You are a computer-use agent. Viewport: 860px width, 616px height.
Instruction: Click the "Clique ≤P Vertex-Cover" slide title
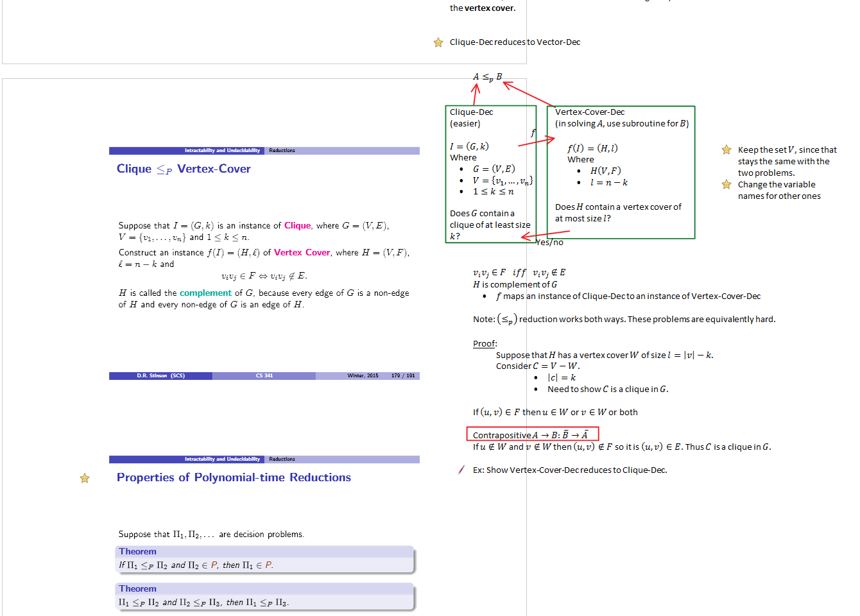[184, 169]
